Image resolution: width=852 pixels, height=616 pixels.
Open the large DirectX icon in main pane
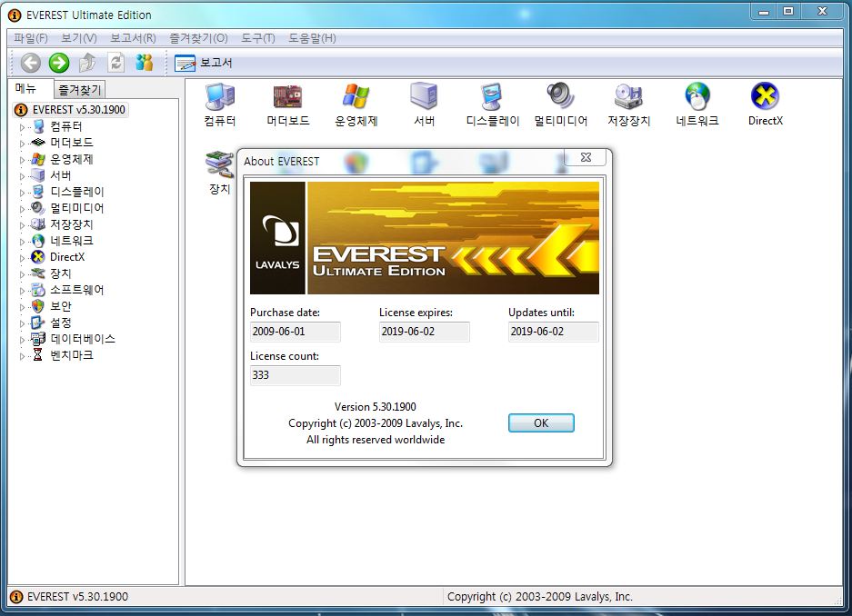[765, 105]
